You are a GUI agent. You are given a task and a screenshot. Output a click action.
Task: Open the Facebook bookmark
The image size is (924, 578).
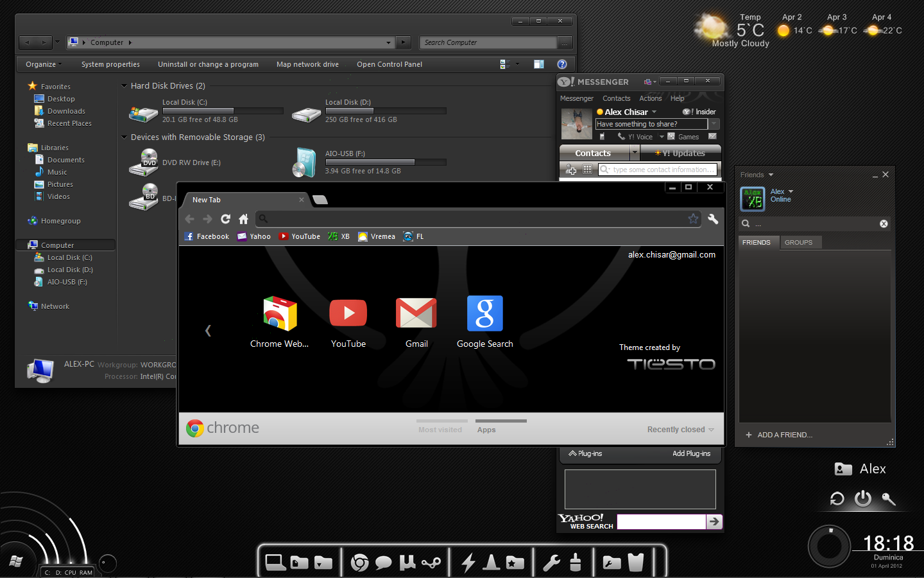pos(207,236)
